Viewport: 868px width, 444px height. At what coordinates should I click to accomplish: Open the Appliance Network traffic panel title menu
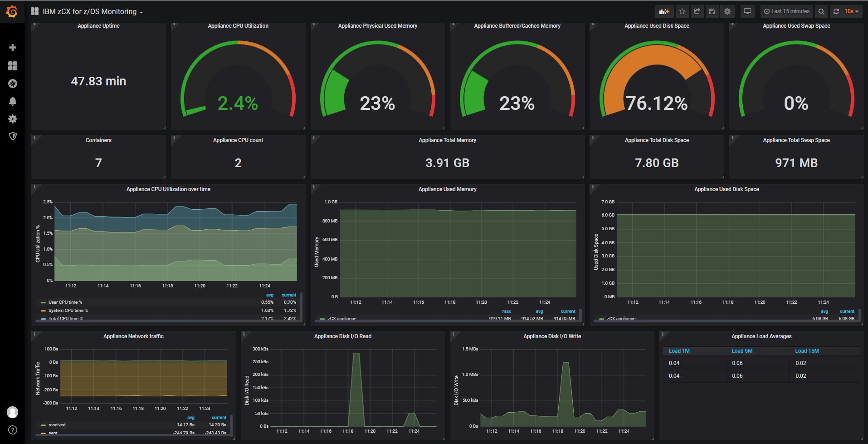(133, 336)
